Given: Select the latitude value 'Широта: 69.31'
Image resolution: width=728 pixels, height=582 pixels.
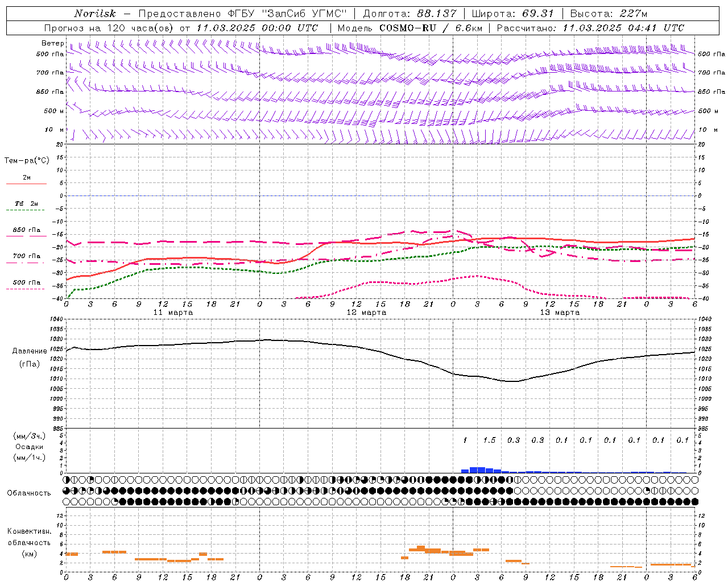Looking at the screenshot, I should click(x=512, y=14).
